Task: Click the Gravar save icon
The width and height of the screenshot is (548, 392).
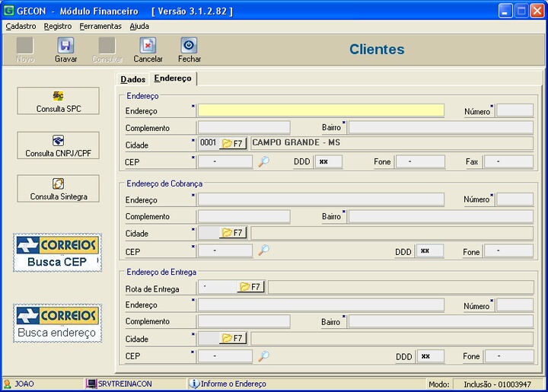Action: click(65, 46)
